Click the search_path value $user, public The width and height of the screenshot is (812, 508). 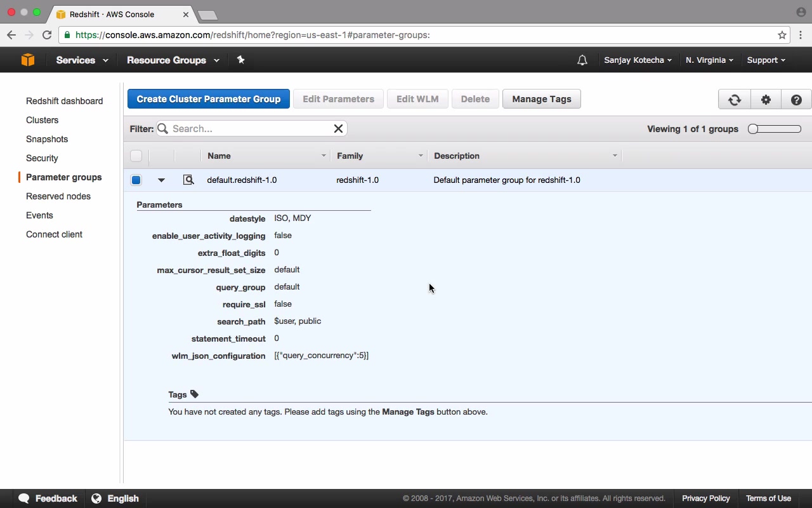click(x=298, y=321)
